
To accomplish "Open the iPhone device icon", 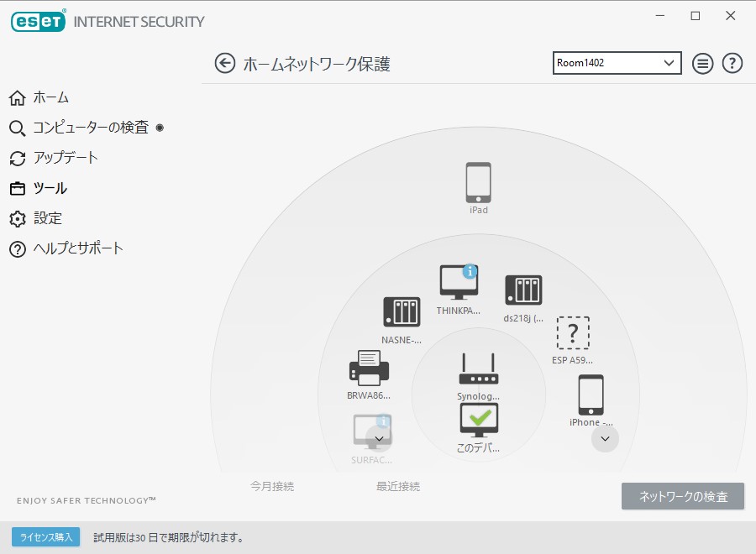I will pos(590,393).
